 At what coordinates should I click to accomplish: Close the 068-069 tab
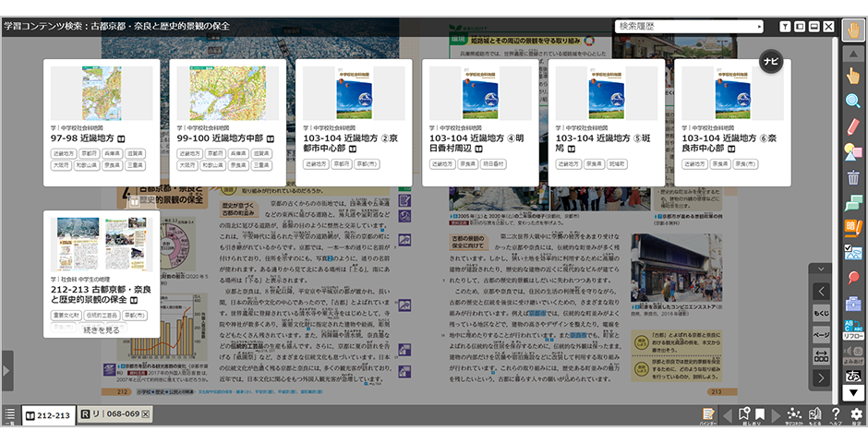pos(146,414)
